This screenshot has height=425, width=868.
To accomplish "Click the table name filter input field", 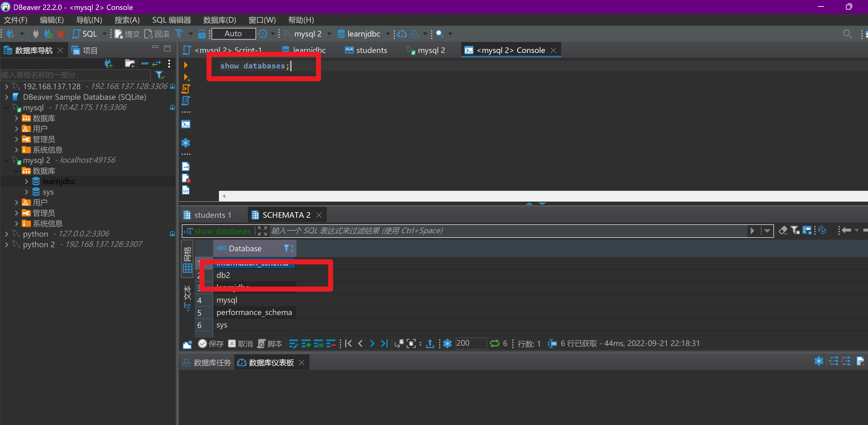I will (75, 75).
